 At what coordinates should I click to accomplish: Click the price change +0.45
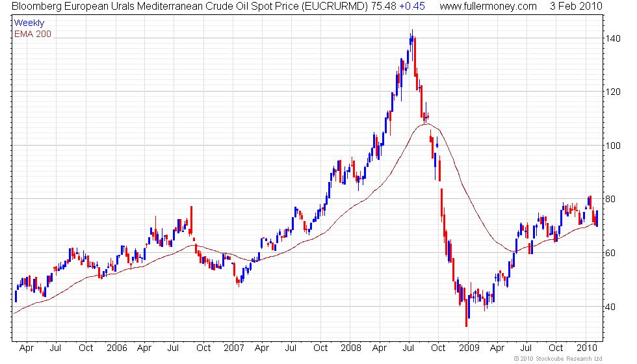coord(412,6)
